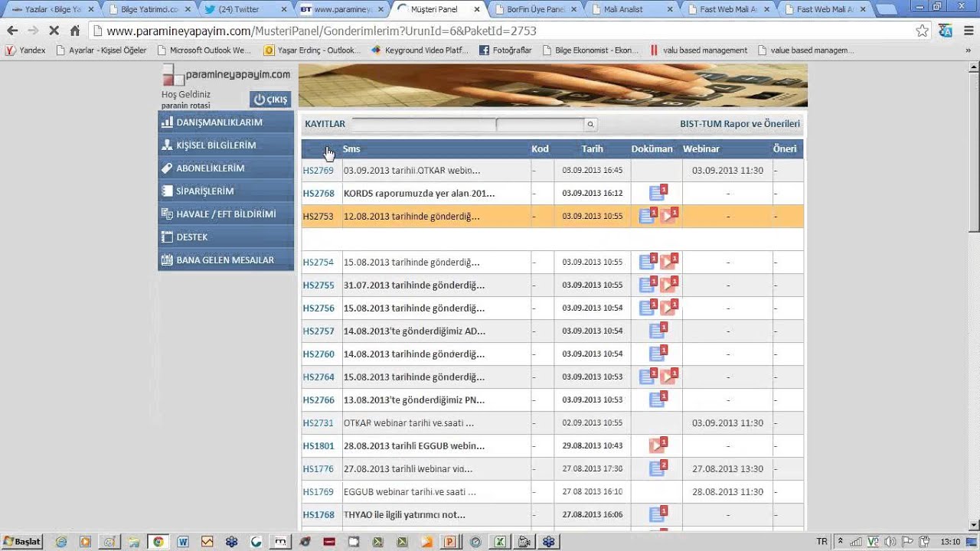Image resolution: width=980 pixels, height=551 pixels.
Task: Open the document icon in row HS1776
Action: (658, 468)
